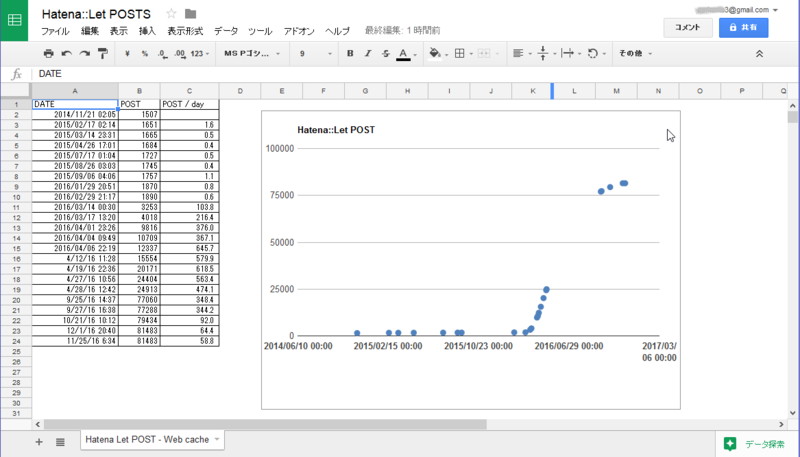The height and width of the screenshot is (457, 800).
Task: Open horizontal align options
Action: coord(522,54)
